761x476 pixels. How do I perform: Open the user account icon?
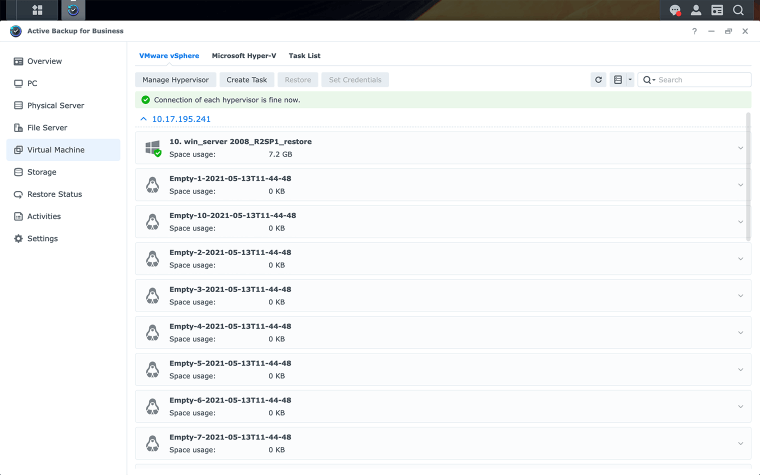[696, 10]
